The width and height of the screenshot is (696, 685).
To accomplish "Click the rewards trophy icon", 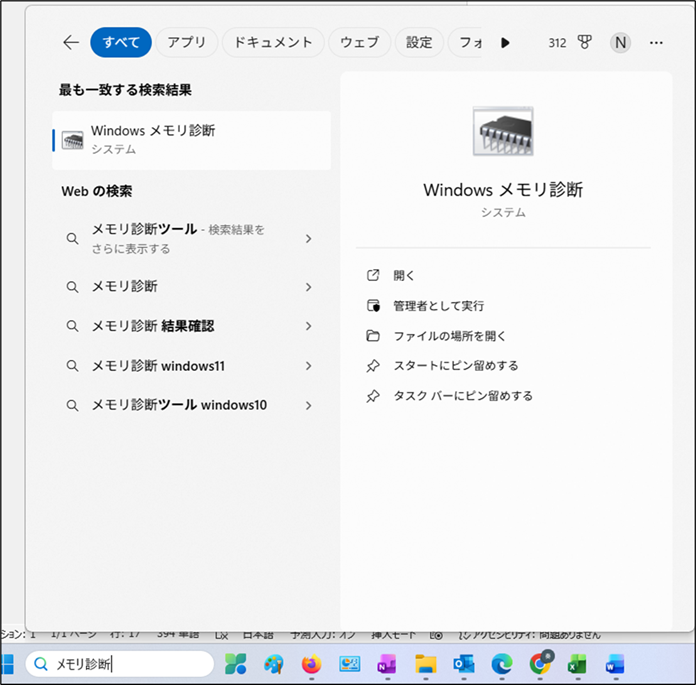I will 585,43.
